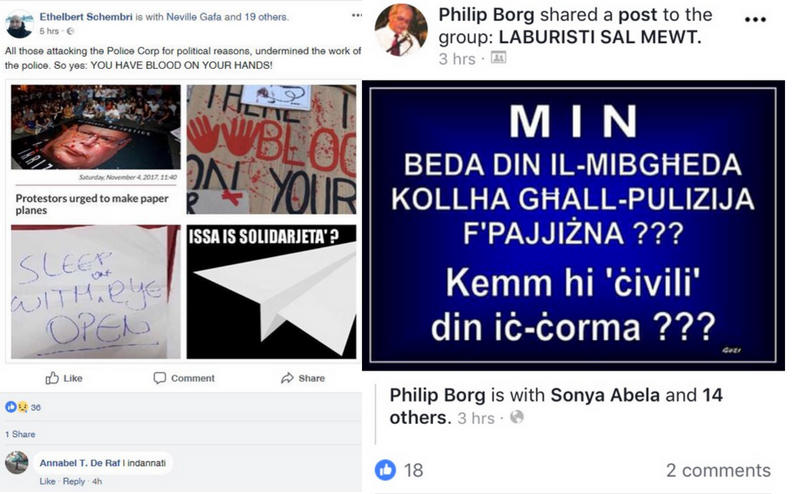Click the Share arrow icon
Image resolution: width=793 pixels, height=494 pixels.
(287, 378)
